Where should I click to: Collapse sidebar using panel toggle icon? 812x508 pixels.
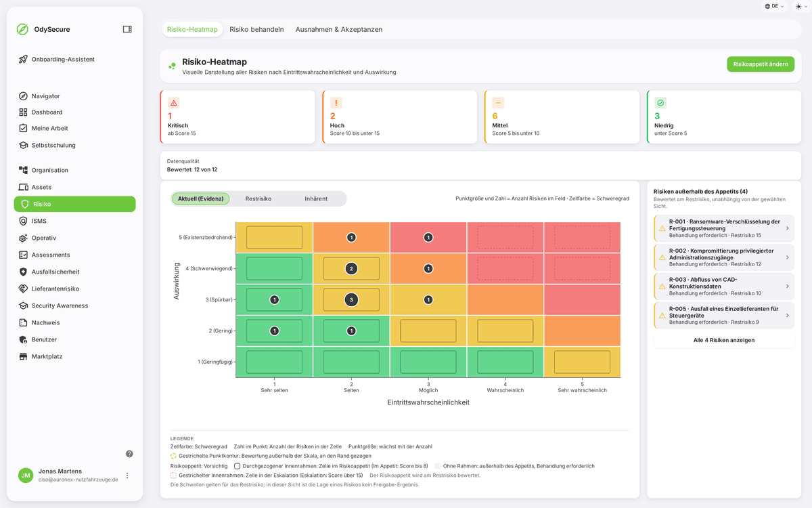click(127, 29)
